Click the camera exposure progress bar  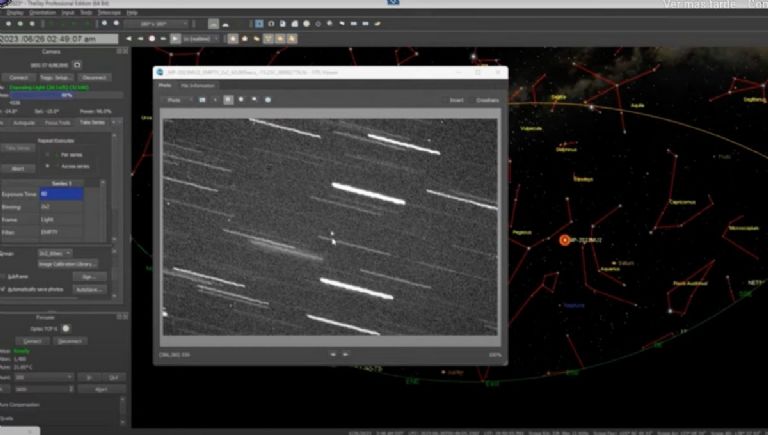point(65,95)
